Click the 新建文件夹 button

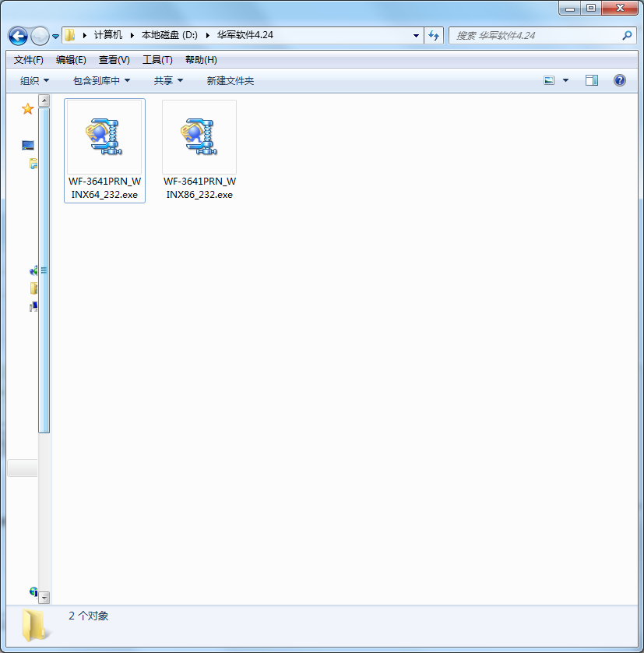pyautogui.click(x=231, y=80)
